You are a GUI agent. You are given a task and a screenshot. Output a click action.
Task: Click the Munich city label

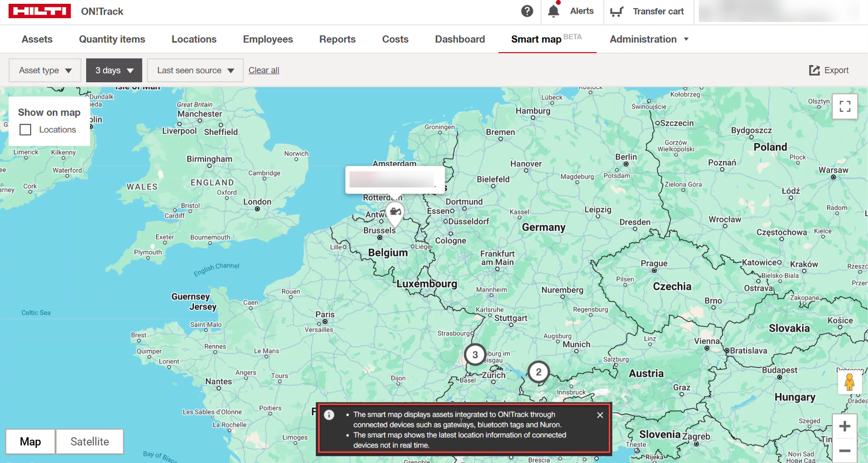tap(577, 344)
